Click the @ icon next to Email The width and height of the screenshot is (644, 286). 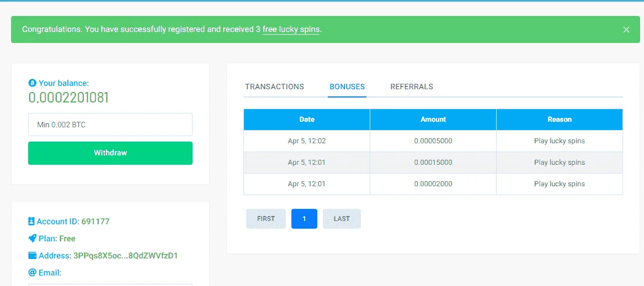tap(32, 272)
